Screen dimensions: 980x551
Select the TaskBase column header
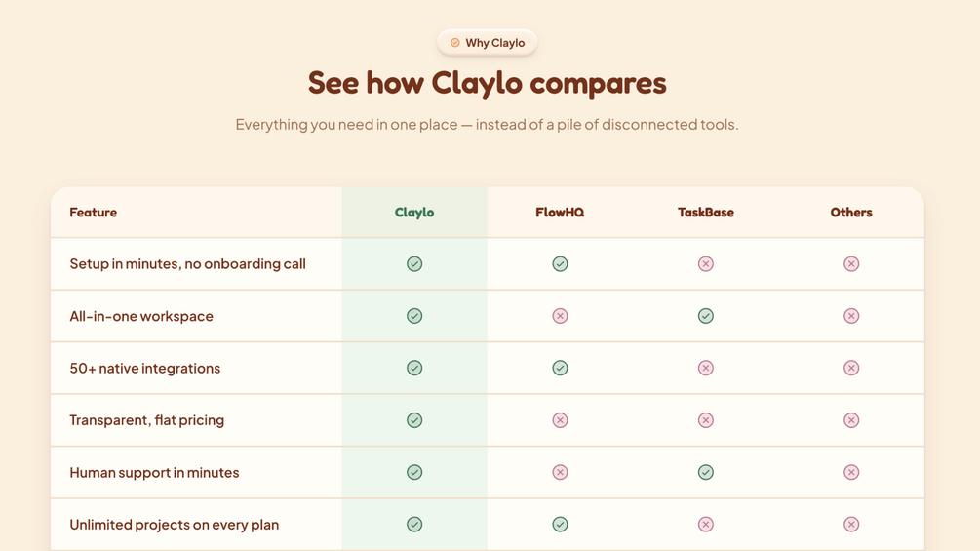[706, 213]
